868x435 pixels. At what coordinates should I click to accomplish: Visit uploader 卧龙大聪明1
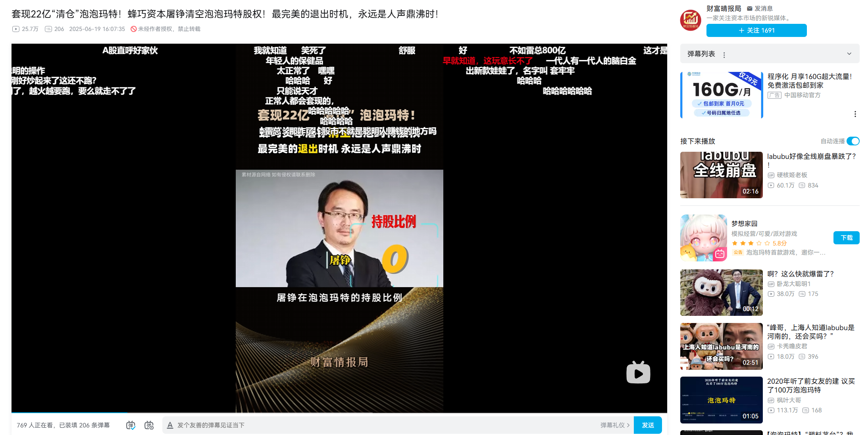tap(793, 284)
